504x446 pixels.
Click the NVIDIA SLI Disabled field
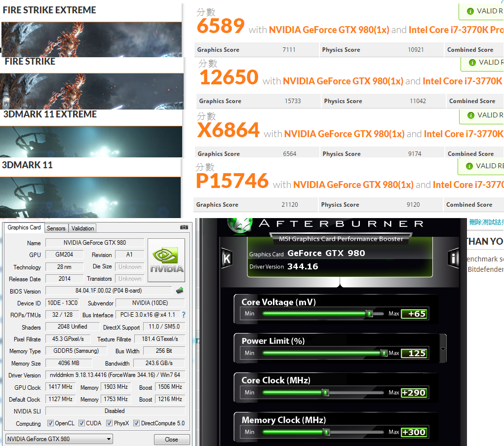click(116, 411)
